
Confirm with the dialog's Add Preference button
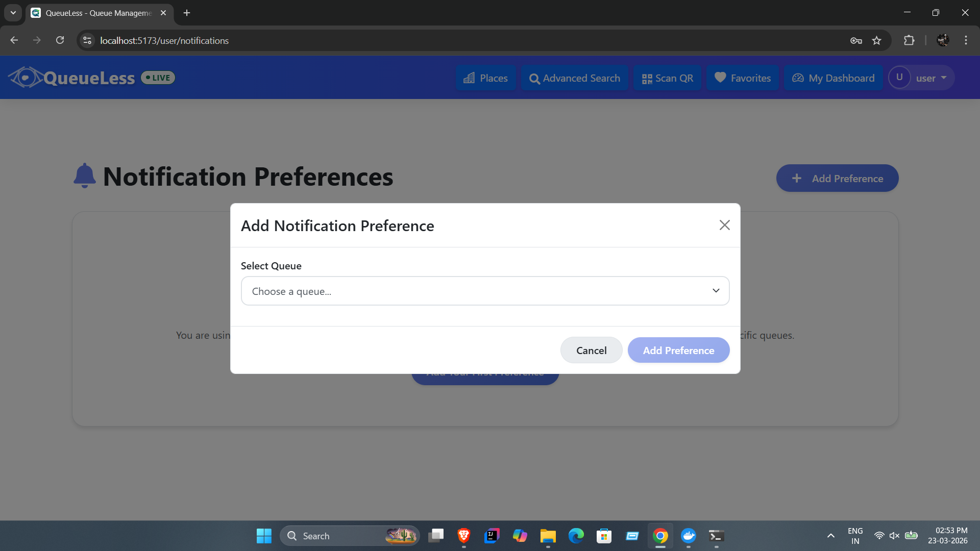678,350
